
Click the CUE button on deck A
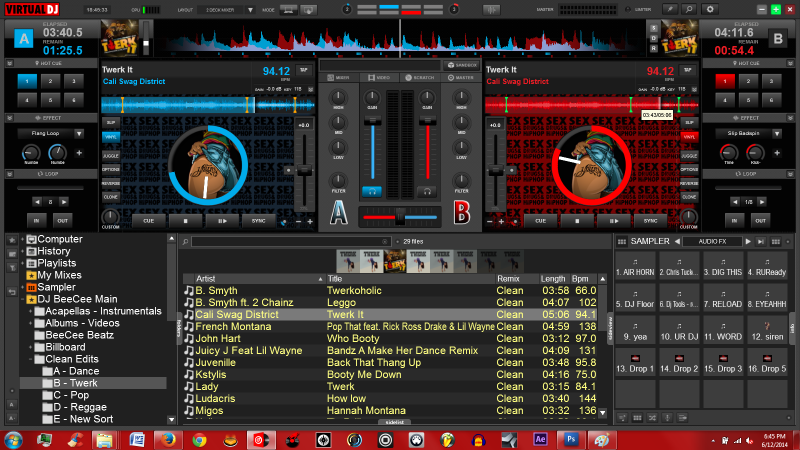[x=148, y=221]
